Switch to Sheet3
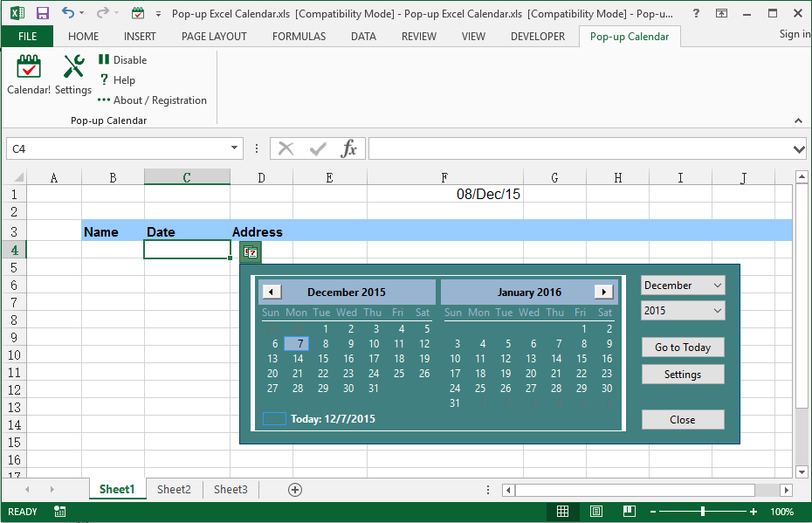This screenshot has width=812, height=523. [231, 489]
